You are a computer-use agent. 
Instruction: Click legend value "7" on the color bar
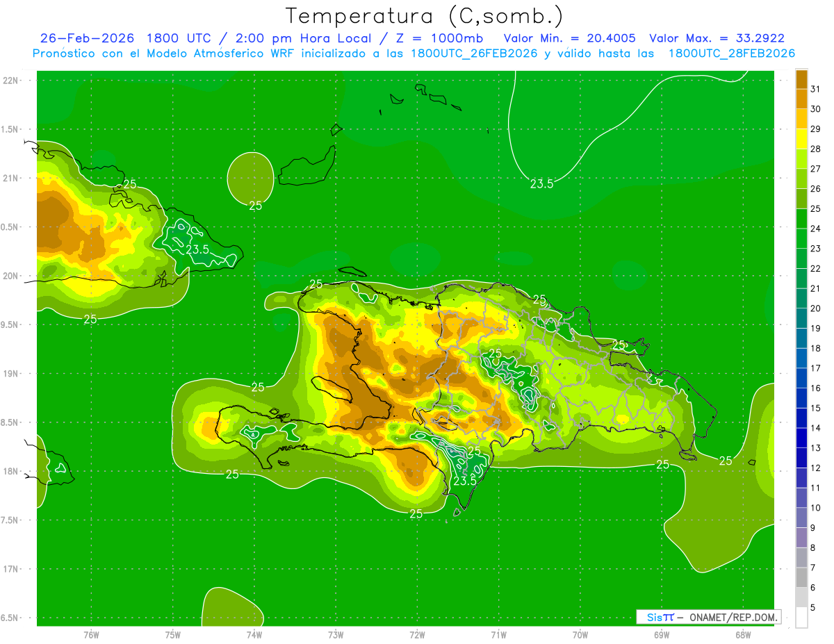point(813,568)
